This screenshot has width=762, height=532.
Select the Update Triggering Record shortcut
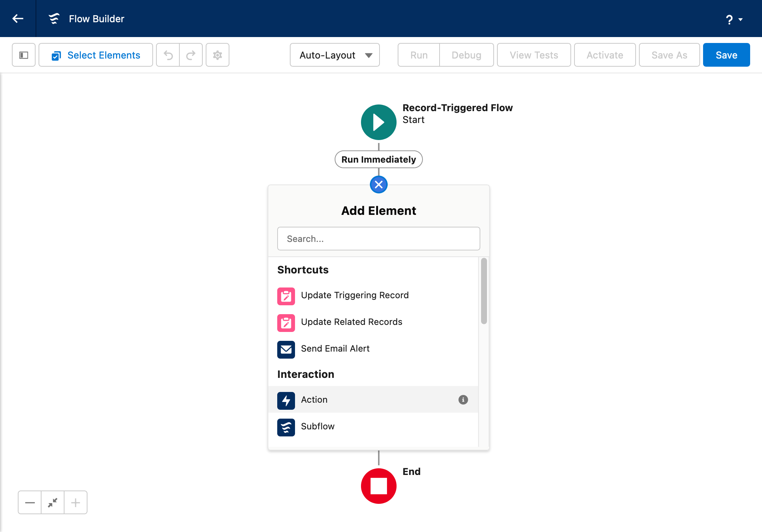(354, 295)
